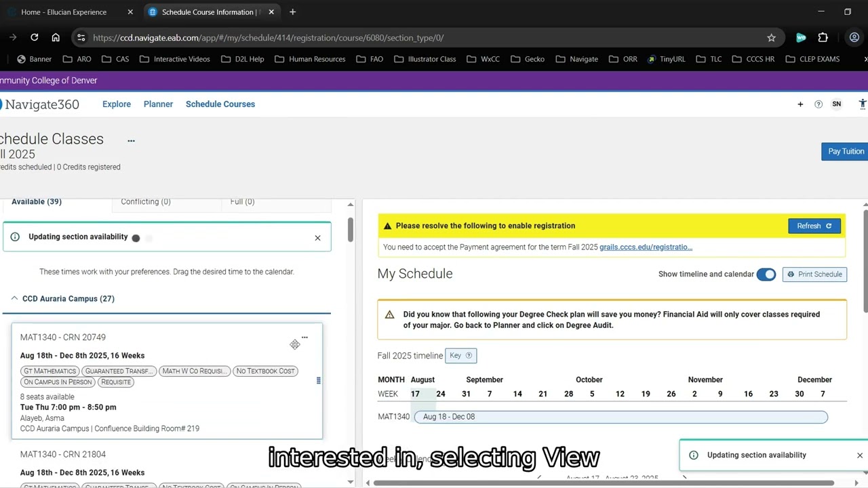Viewport: 868px width, 488px height.
Task: Dismiss the Updating section availability banner in the left panel
Action: click(317, 238)
